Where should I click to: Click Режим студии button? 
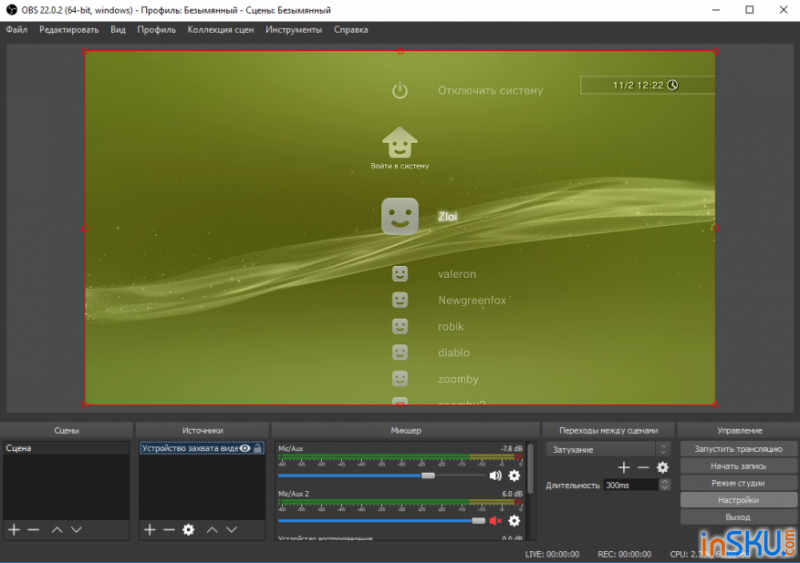pos(738,483)
